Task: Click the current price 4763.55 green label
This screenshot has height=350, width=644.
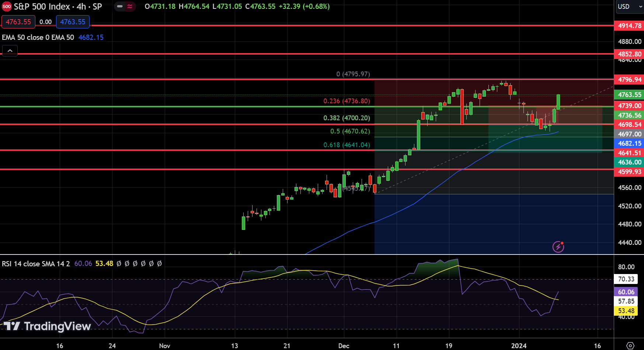Action: point(629,95)
